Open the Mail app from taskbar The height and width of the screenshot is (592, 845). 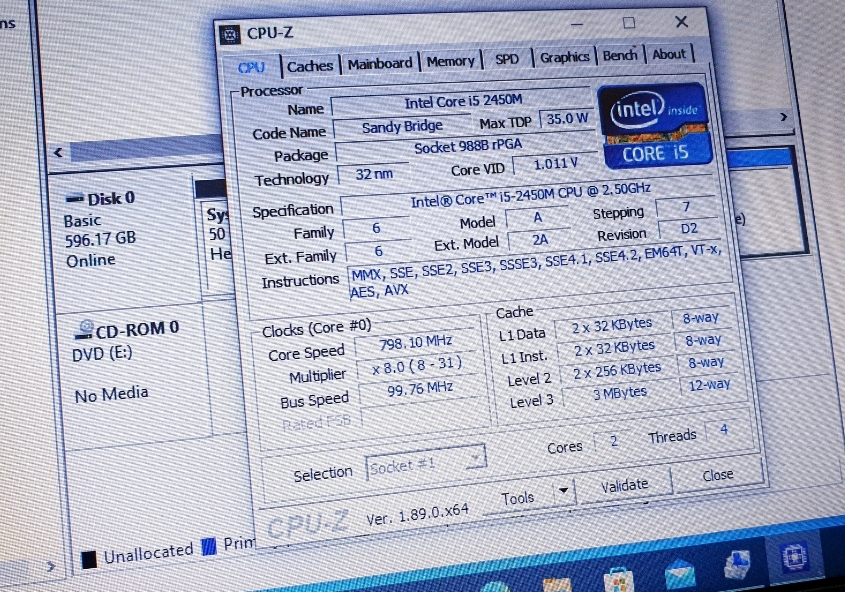683,573
